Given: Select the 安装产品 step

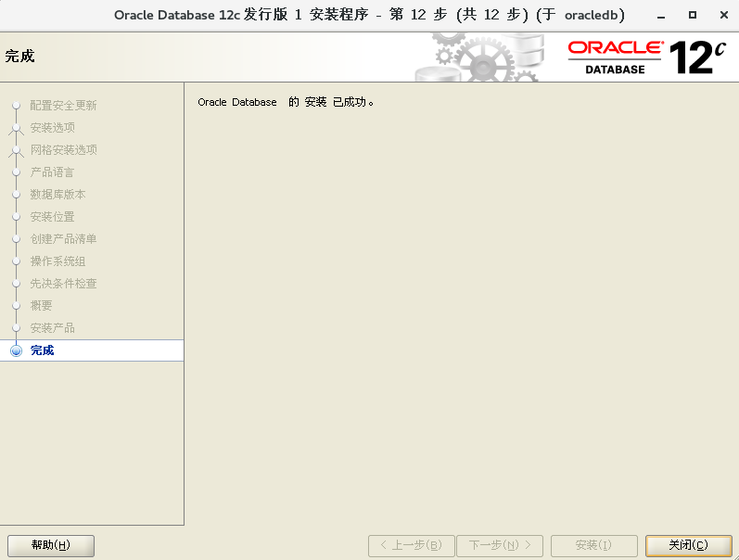Looking at the screenshot, I should 52,327.
